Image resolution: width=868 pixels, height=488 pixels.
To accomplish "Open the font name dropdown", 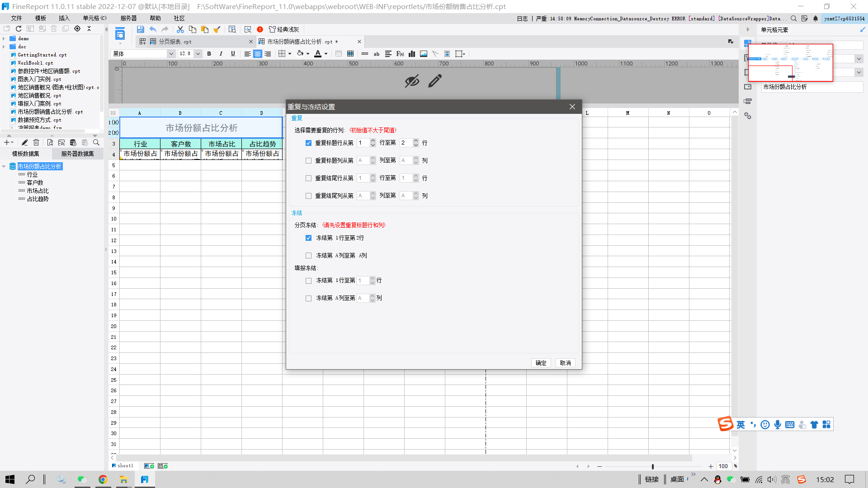I will (171, 54).
